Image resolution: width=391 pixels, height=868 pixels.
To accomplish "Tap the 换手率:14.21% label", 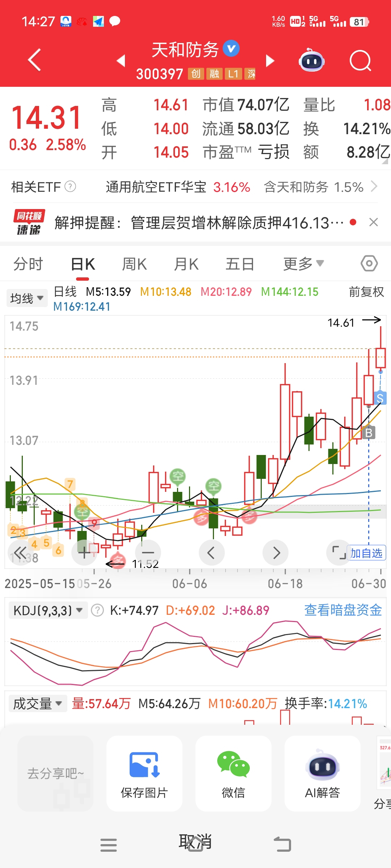I will pyautogui.click(x=326, y=703).
